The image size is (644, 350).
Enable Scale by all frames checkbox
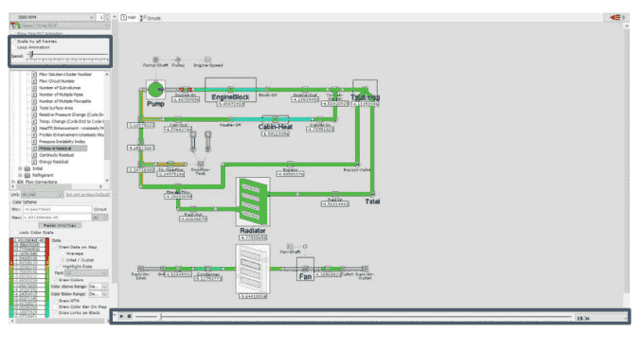(14, 42)
